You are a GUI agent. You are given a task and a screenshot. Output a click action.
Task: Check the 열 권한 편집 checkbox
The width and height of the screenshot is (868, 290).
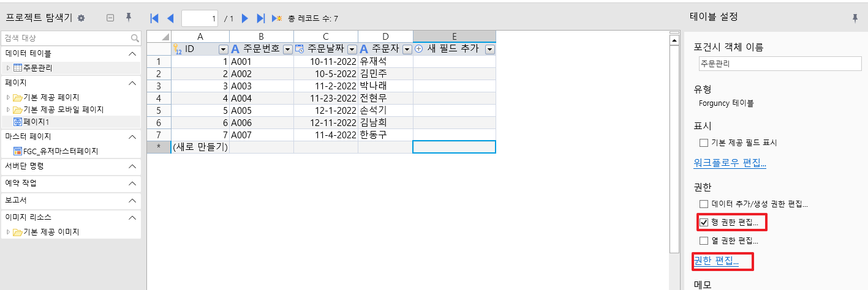703,240
